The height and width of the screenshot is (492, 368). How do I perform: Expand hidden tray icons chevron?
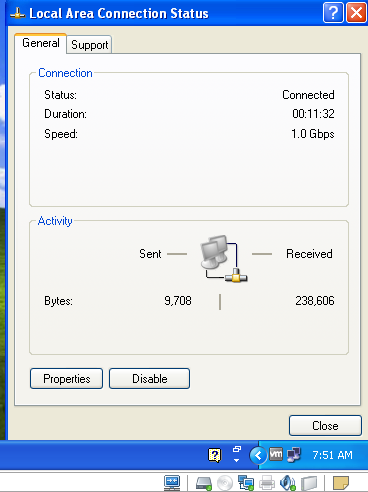click(x=258, y=455)
